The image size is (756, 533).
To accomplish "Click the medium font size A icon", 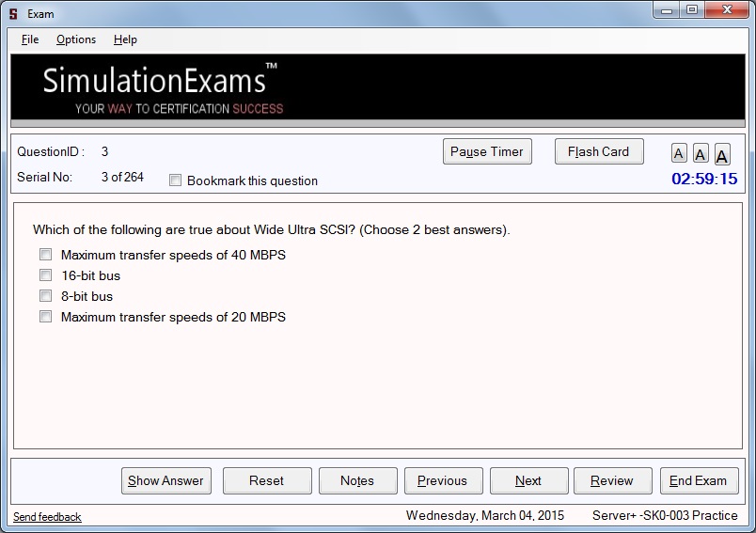I will point(701,154).
